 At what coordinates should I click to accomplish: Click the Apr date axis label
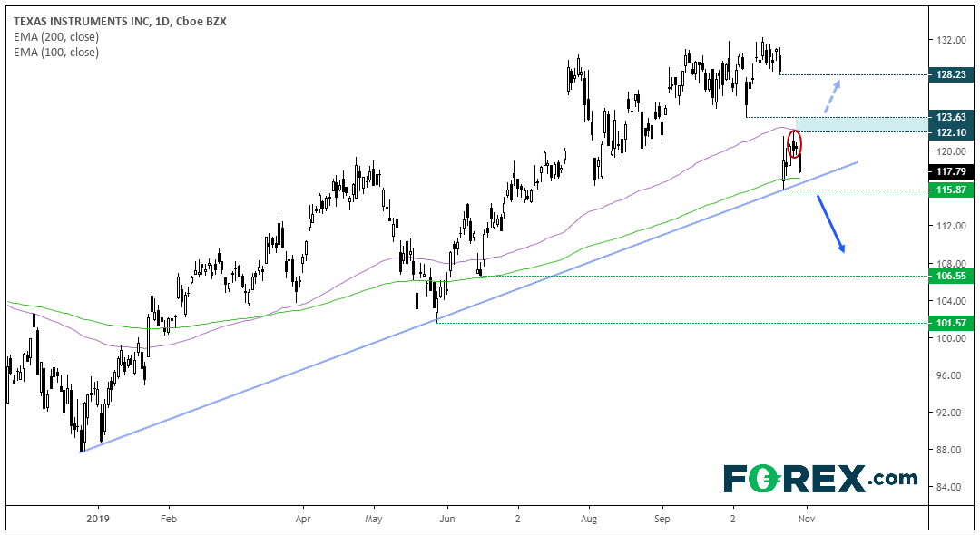click(303, 519)
